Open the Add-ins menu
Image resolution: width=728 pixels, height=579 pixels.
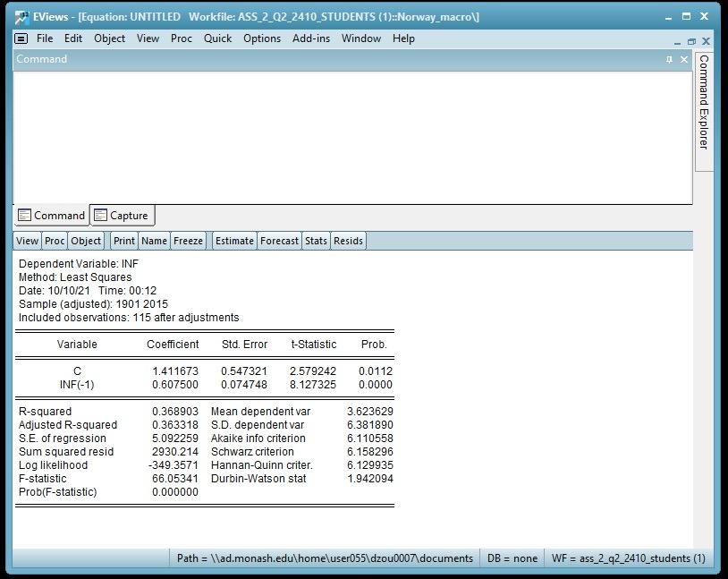coord(310,38)
